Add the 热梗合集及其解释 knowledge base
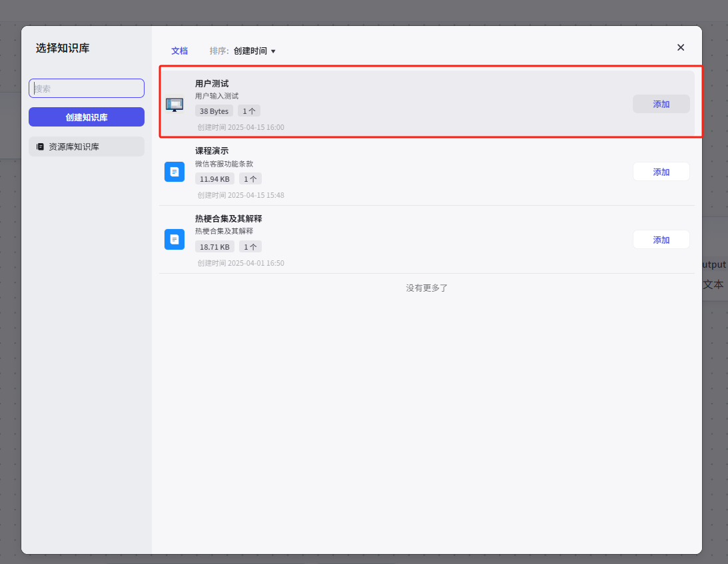Viewport: 728px width, 564px height. pyautogui.click(x=661, y=240)
